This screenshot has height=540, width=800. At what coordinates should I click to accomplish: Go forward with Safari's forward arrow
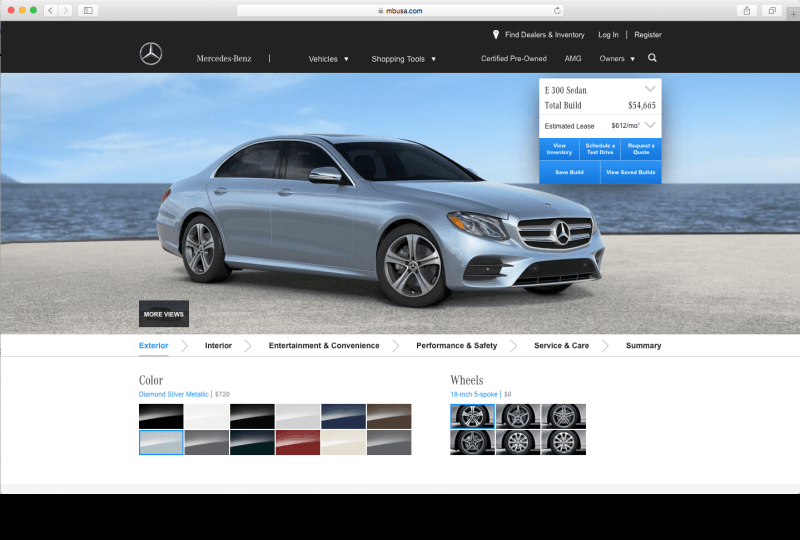pyautogui.click(x=65, y=10)
